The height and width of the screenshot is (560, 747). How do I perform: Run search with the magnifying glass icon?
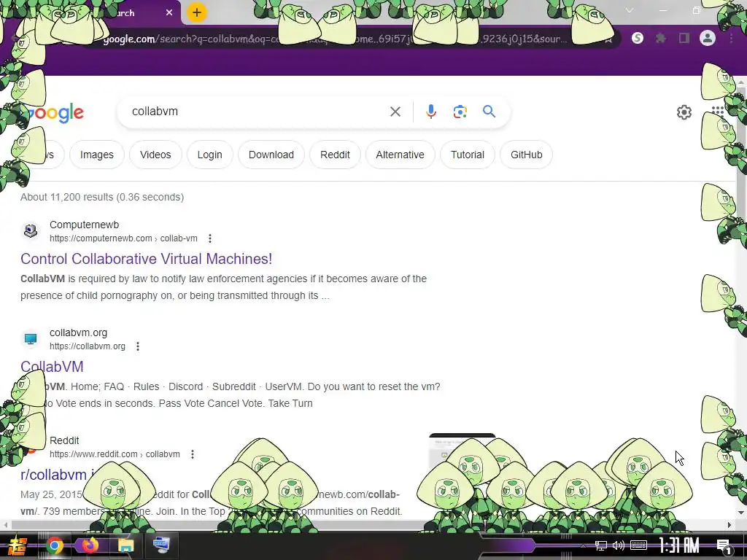[x=489, y=112]
